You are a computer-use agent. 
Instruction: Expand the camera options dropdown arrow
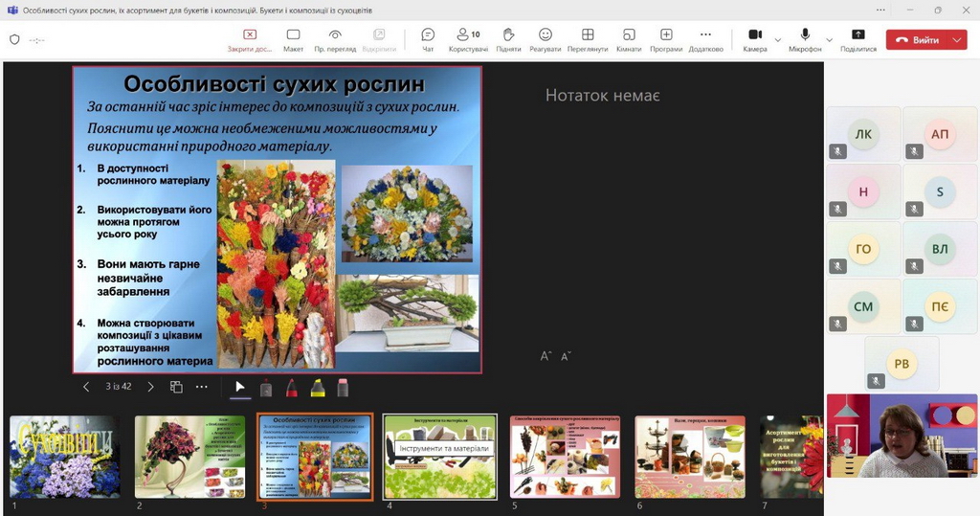tap(777, 40)
